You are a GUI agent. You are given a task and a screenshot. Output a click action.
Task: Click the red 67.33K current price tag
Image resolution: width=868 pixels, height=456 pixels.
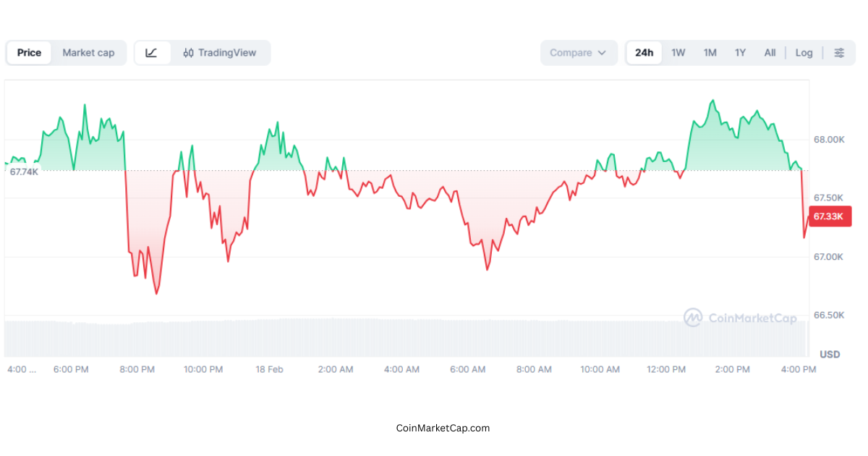click(x=829, y=216)
